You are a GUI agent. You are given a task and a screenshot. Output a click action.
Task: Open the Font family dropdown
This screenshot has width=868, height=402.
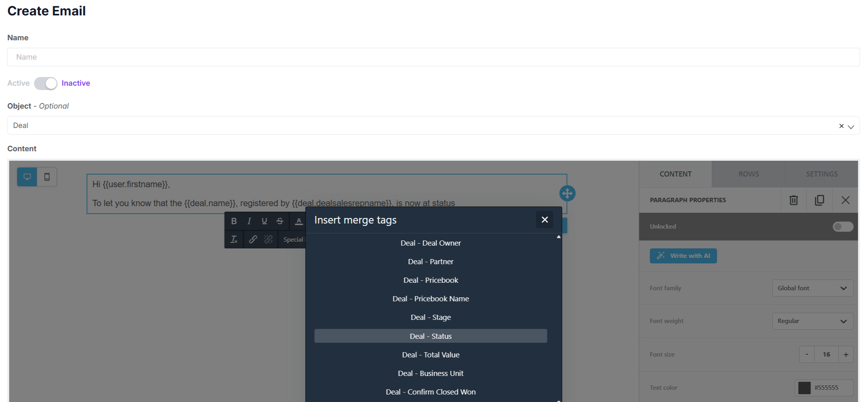[x=813, y=288]
